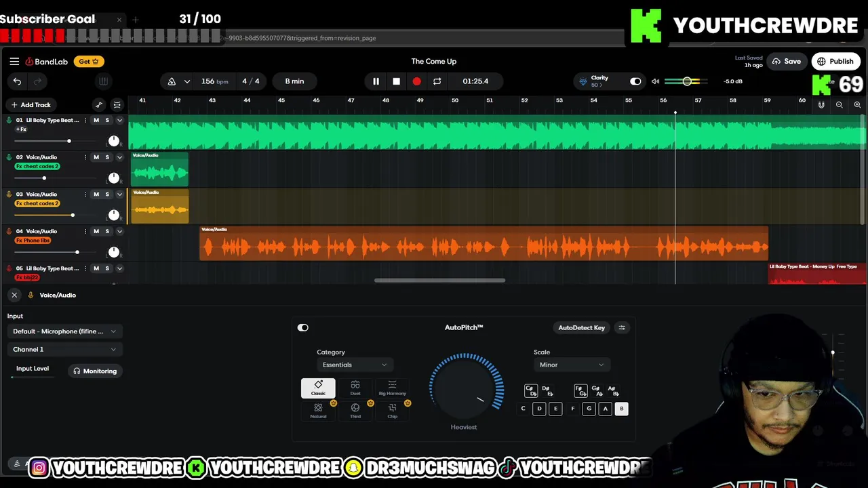
Task: Open Fx cheat codes 2 on track 02
Action: 37,167
